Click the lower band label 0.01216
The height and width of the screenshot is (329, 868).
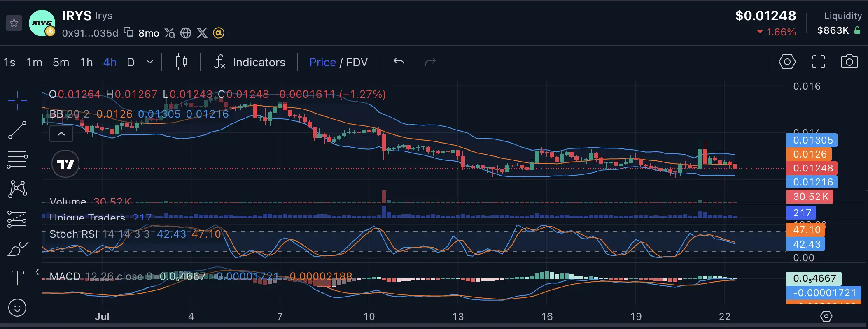(x=812, y=182)
